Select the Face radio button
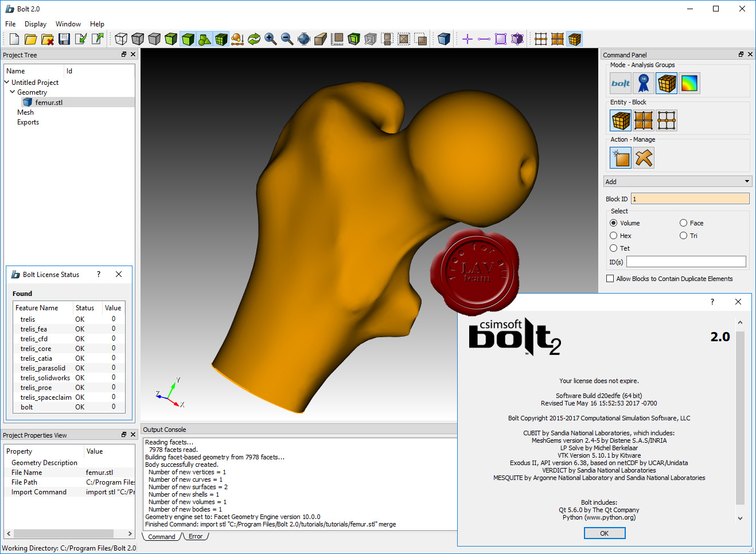 click(x=683, y=223)
